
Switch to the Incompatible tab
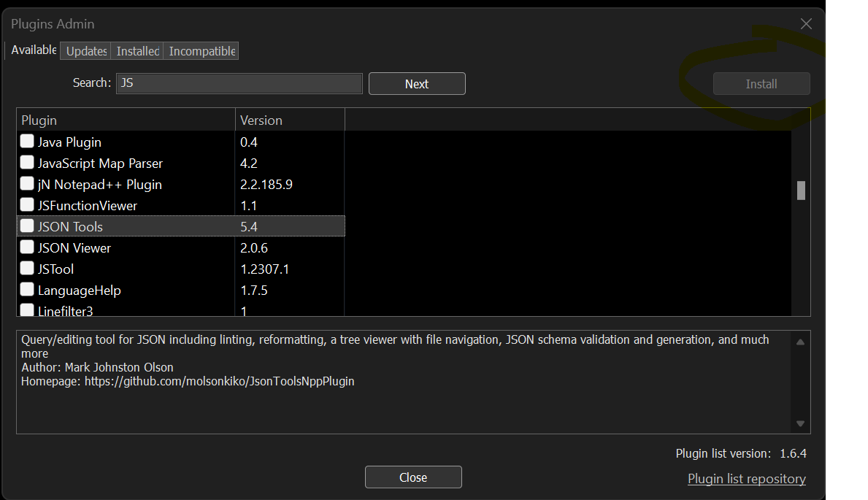point(200,50)
